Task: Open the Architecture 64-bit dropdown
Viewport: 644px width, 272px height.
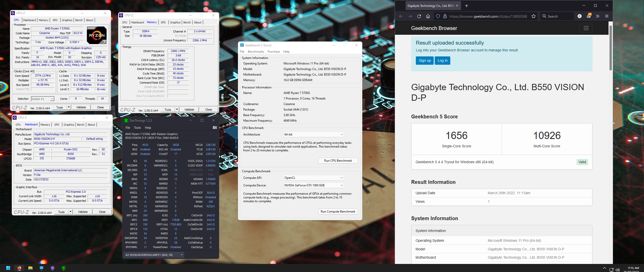Action: pos(313,134)
